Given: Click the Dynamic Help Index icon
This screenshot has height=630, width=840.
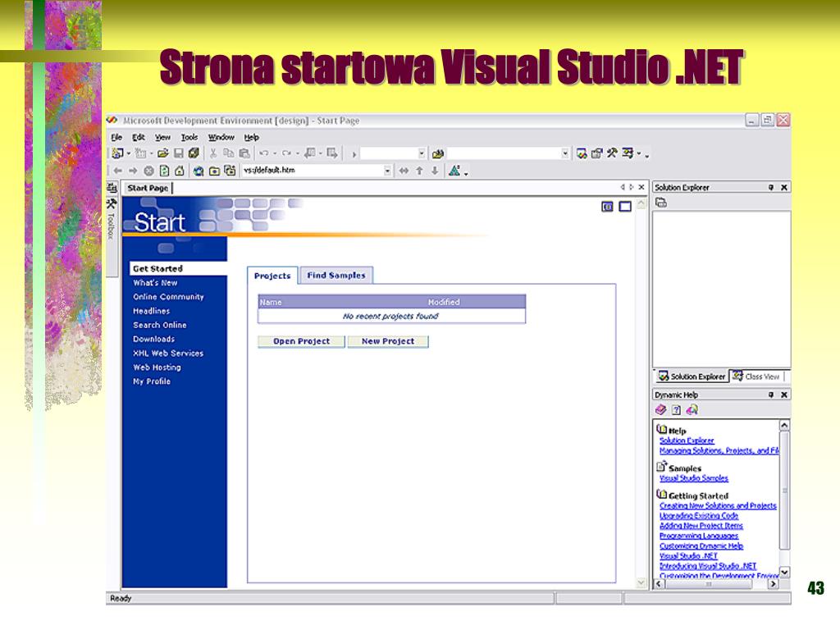Looking at the screenshot, I should point(677,410).
